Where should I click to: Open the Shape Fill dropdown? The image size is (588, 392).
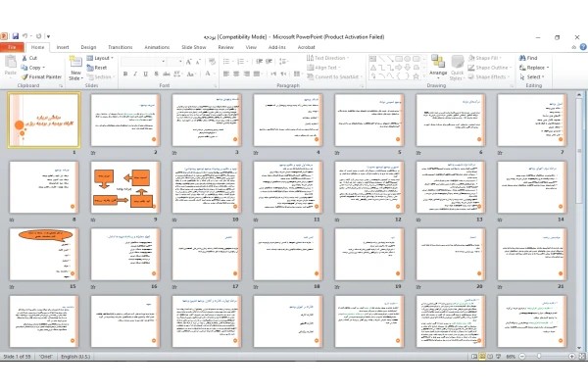click(x=485, y=58)
